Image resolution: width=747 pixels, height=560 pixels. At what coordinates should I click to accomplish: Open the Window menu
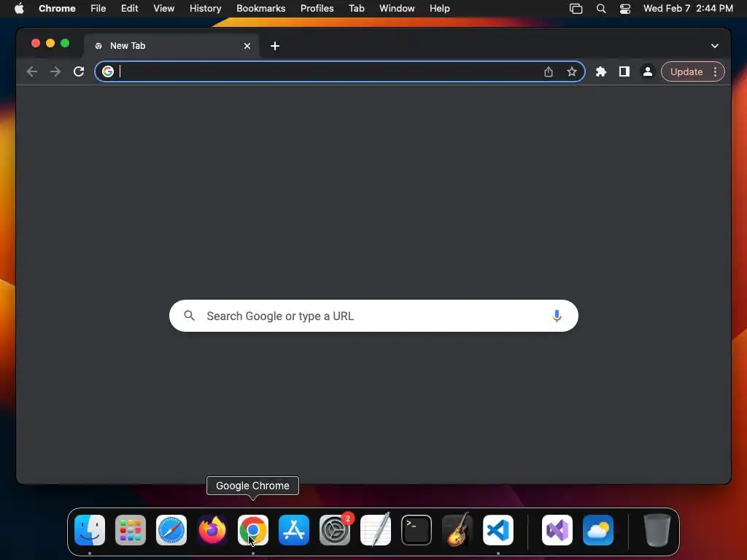click(397, 8)
